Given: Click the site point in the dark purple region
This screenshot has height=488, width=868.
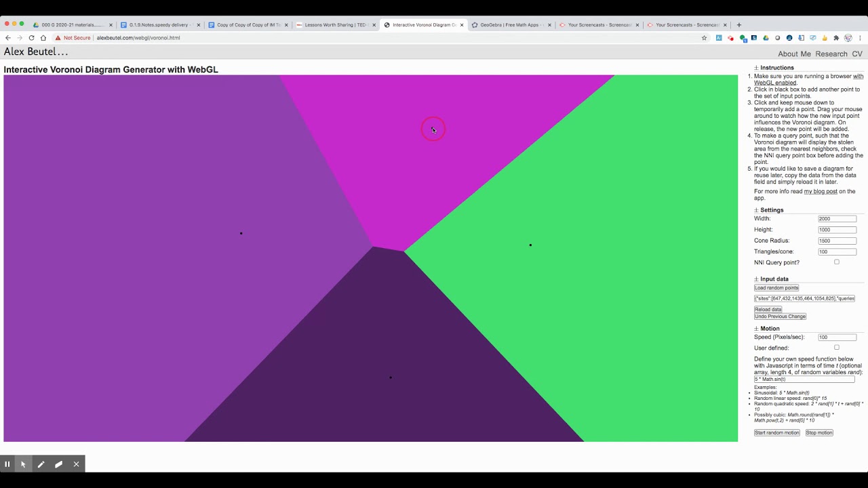Looking at the screenshot, I should click(x=391, y=378).
